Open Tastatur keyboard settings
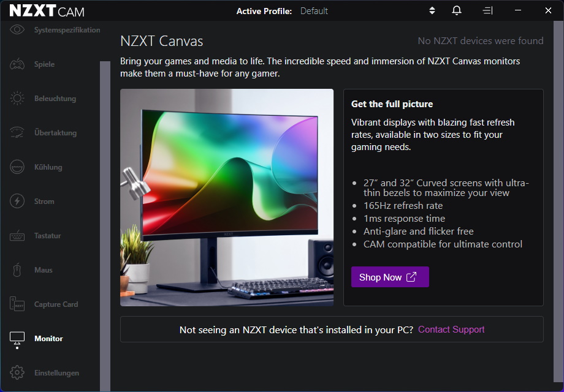The height and width of the screenshot is (392, 564). 18,235
